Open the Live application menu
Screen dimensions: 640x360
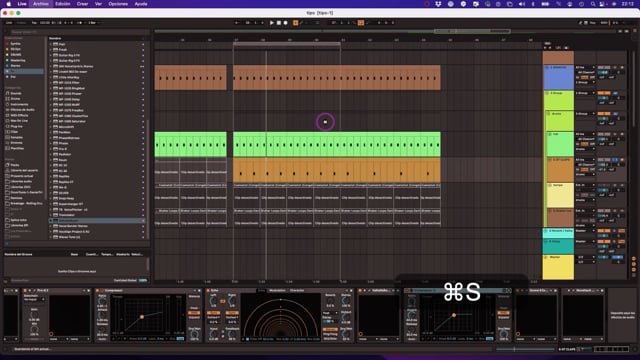(22, 4)
